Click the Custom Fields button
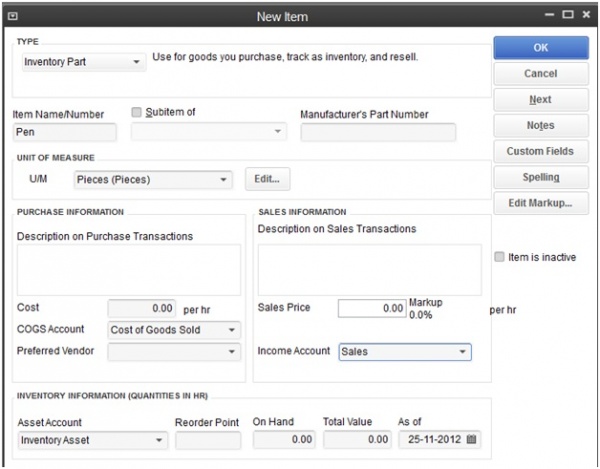600x469 pixels. pyautogui.click(x=540, y=152)
